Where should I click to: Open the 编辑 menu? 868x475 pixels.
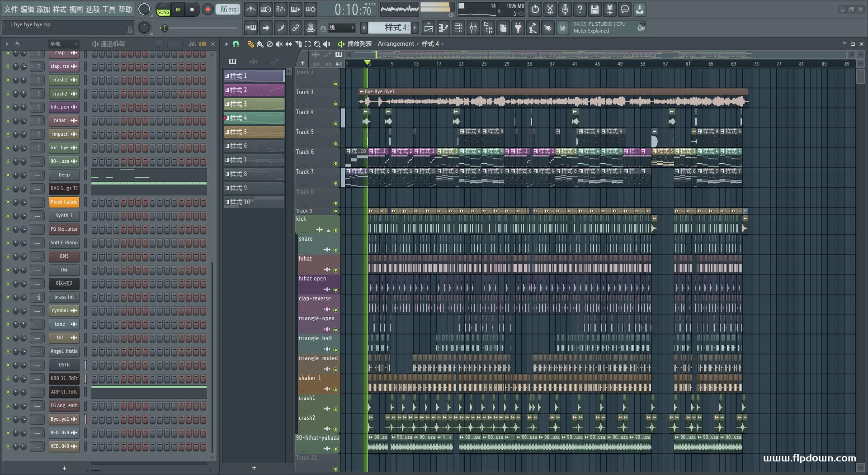[27, 9]
